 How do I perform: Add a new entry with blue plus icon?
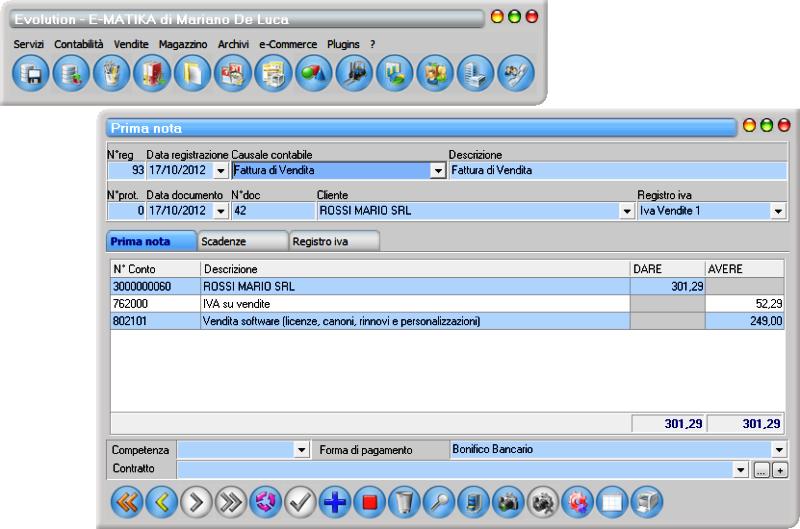pyautogui.click(x=335, y=502)
